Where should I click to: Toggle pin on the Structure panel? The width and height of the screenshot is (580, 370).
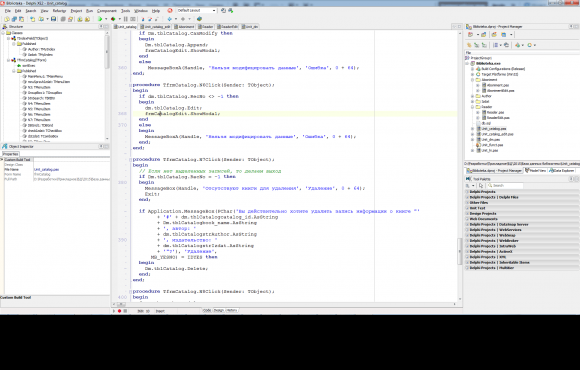101,27
